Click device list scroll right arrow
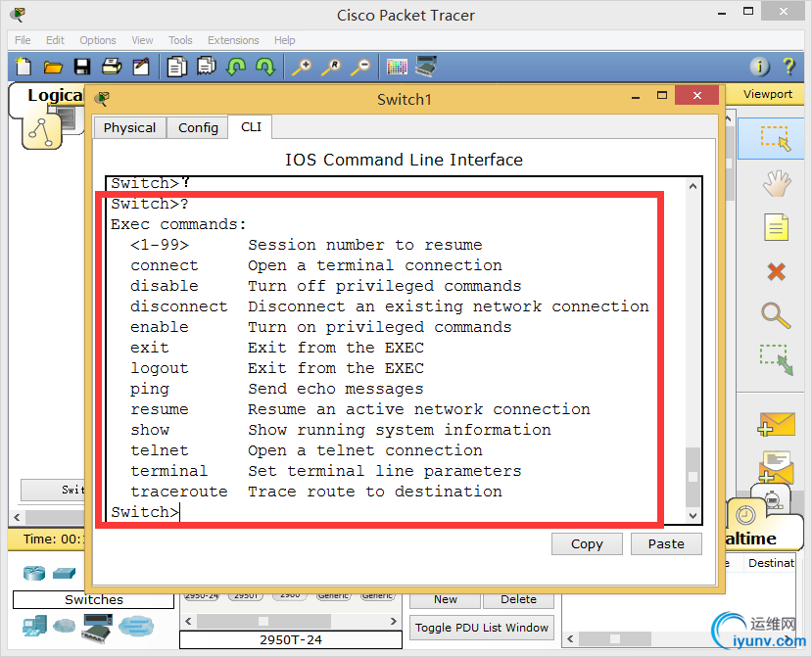 tap(394, 621)
